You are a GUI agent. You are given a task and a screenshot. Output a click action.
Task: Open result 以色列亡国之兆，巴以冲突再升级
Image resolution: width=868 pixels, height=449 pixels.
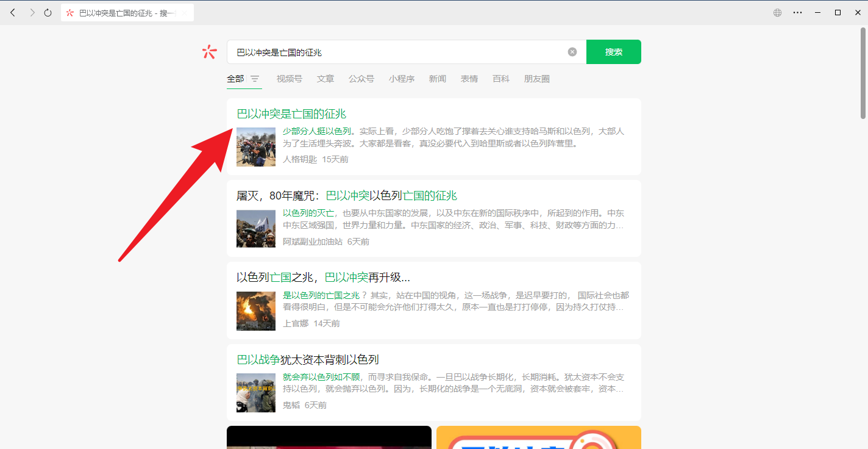tap(323, 278)
